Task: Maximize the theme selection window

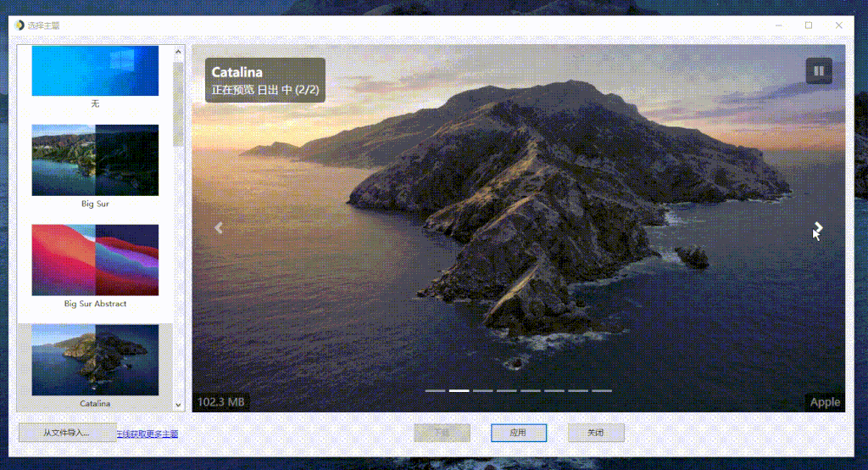Action: (x=809, y=25)
